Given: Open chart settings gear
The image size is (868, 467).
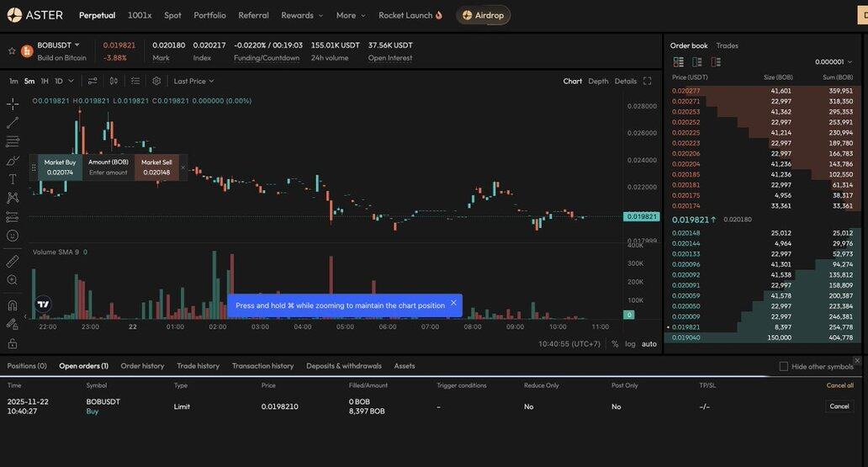Looking at the screenshot, I should (x=156, y=81).
